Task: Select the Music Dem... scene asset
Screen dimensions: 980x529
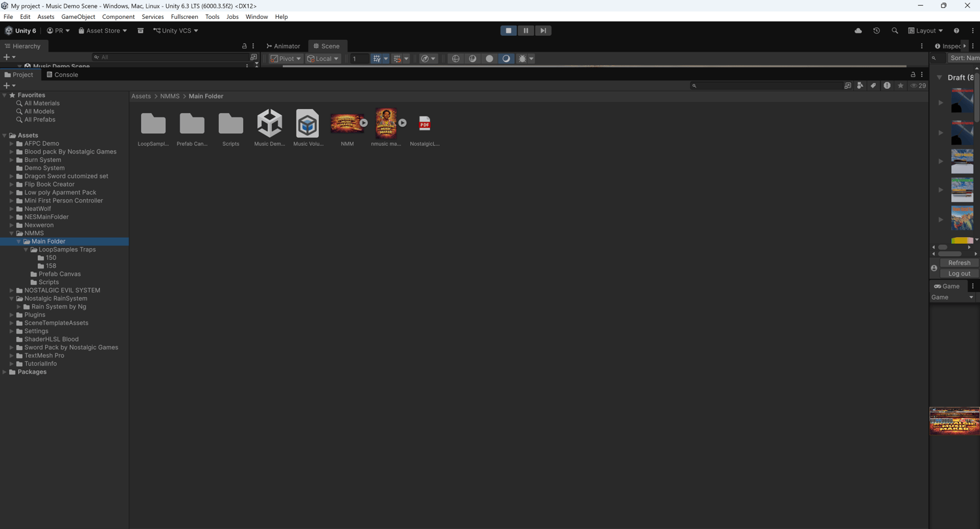Action: pos(269,127)
